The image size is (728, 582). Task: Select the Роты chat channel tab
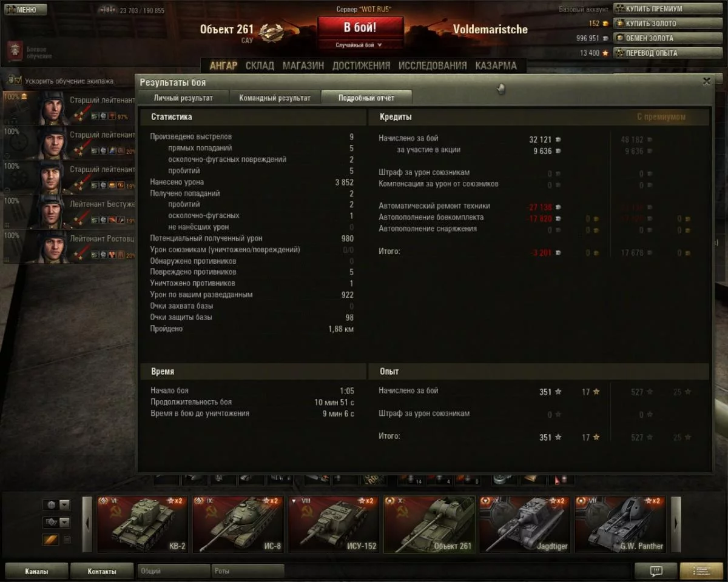[248, 571]
